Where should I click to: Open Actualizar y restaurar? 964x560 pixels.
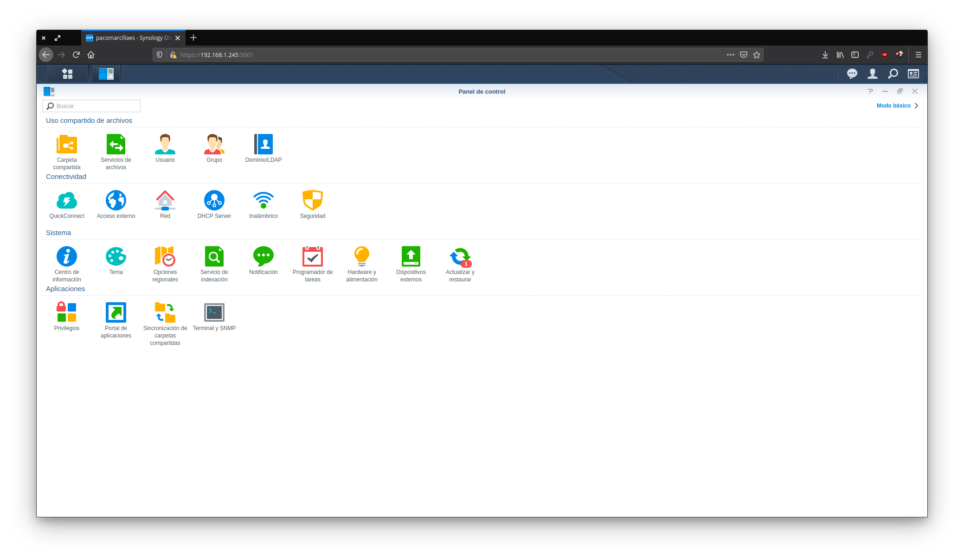pyautogui.click(x=460, y=257)
